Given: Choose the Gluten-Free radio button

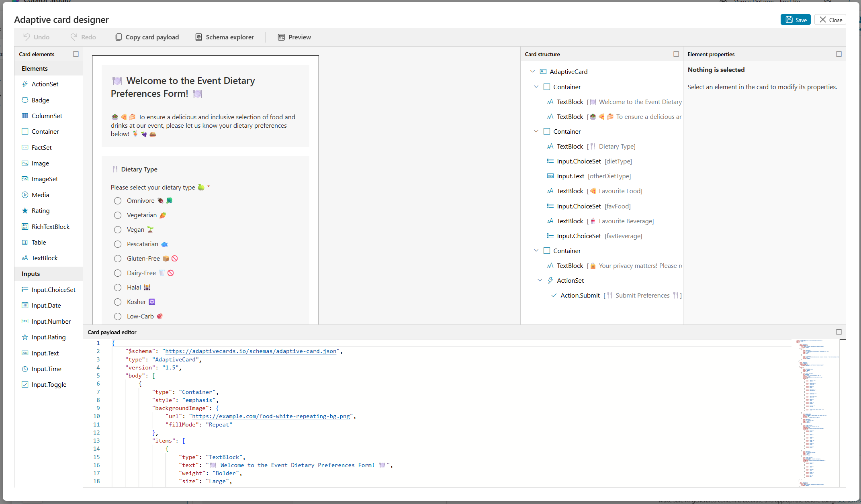Looking at the screenshot, I should pos(118,259).
